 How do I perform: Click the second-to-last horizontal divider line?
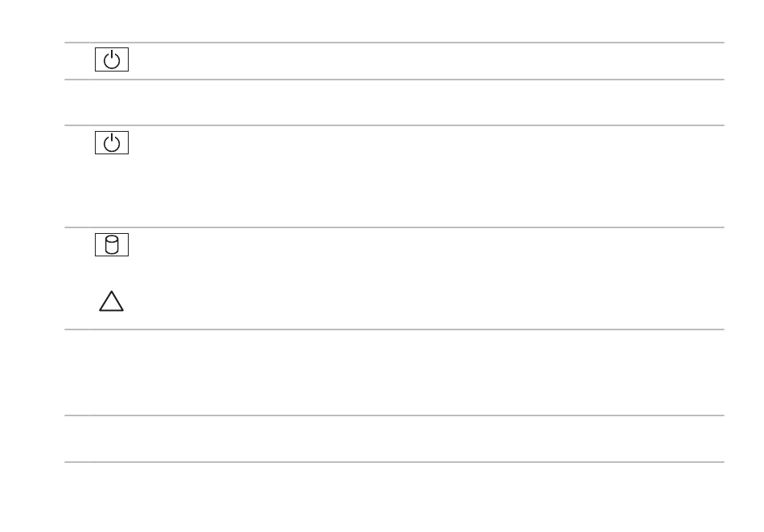tap(394, 415)
